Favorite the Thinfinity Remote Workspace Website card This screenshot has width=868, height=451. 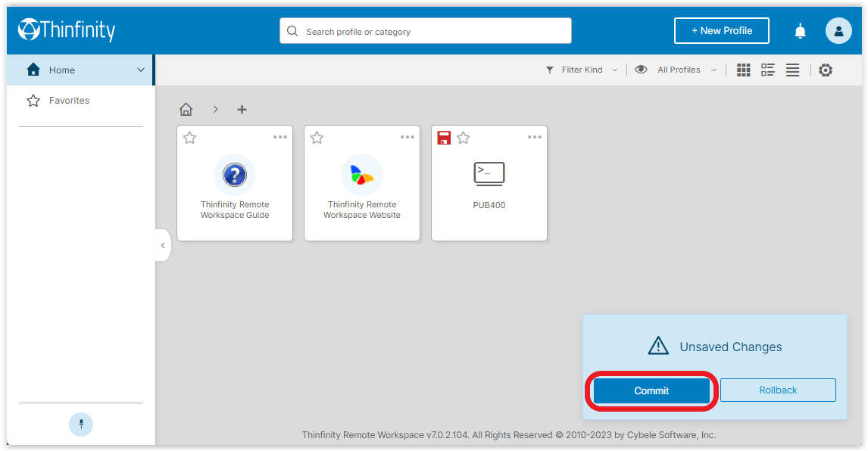tap(317, 138)
